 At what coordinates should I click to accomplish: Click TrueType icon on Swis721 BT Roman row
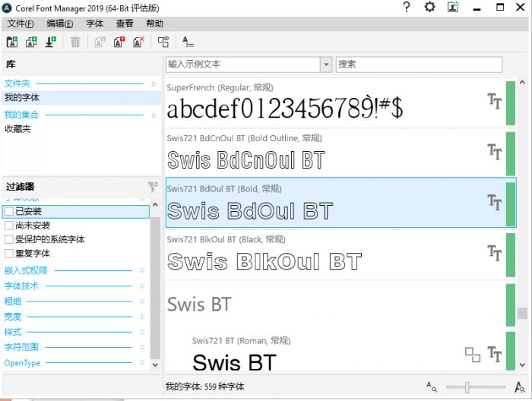click(x=494, y=355)
